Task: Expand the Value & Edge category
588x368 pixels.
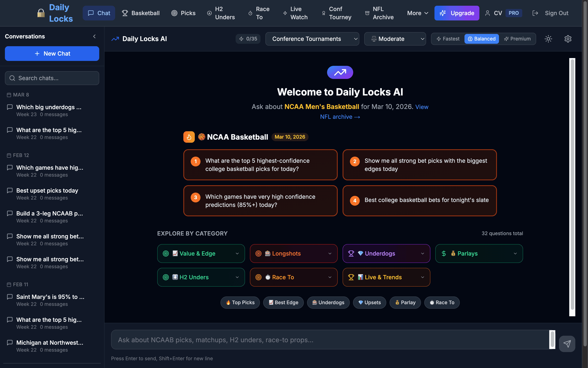Action: point(201,254)
